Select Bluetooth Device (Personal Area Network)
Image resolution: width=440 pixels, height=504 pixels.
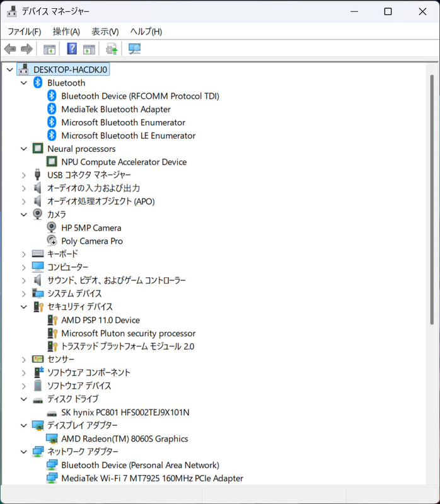pos(140,465)
